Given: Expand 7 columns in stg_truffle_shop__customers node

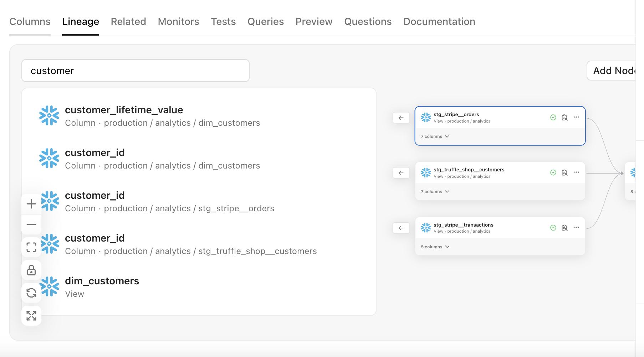Looking at the screenshot, I should tap(435, 192).
